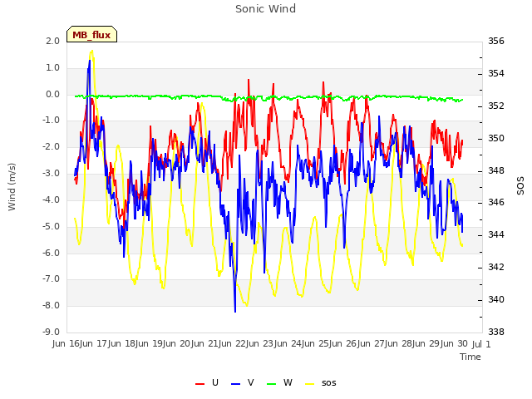
Task: Click the 346 SOS axis value
Action: pos(496,203)
